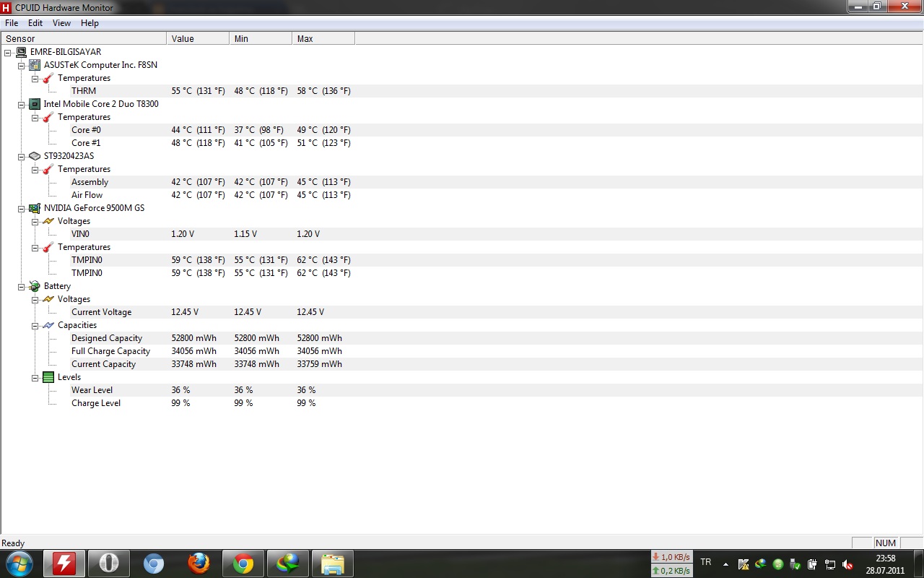Open the Help menu

point(90,23)
